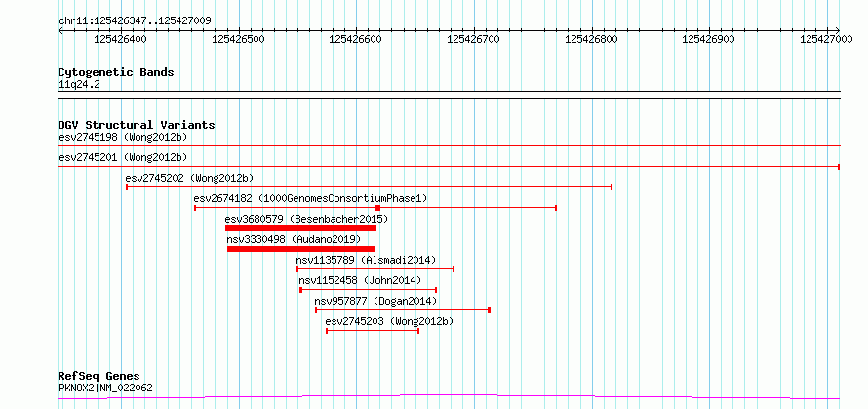Select the esv2745202 (Wong2012b) label
868x409 pixels.
(190, 178)
